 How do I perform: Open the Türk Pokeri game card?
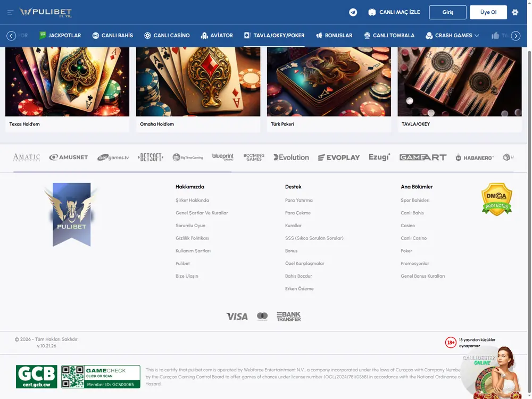(x=329, y=89)
